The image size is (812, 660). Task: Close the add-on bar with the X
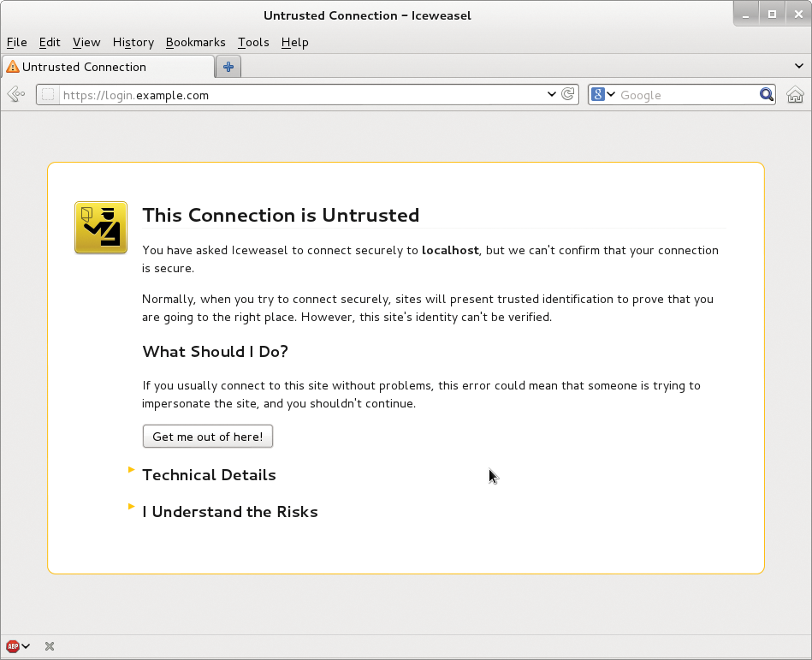point(48,645)
